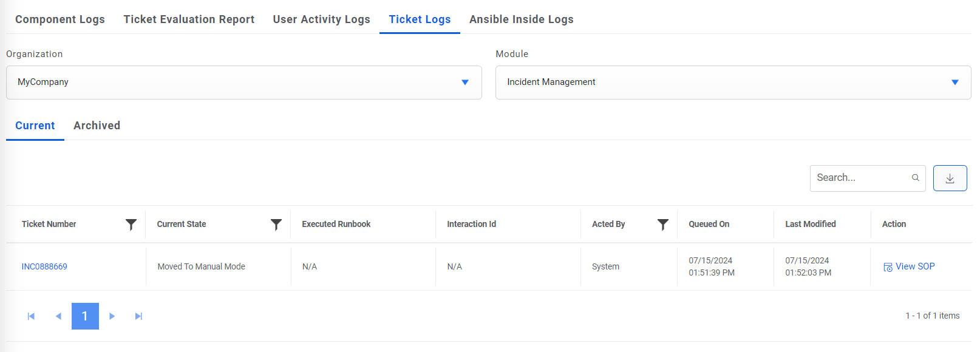Click the search magnifier icon
980x352 pixels.
click(915, 178)
